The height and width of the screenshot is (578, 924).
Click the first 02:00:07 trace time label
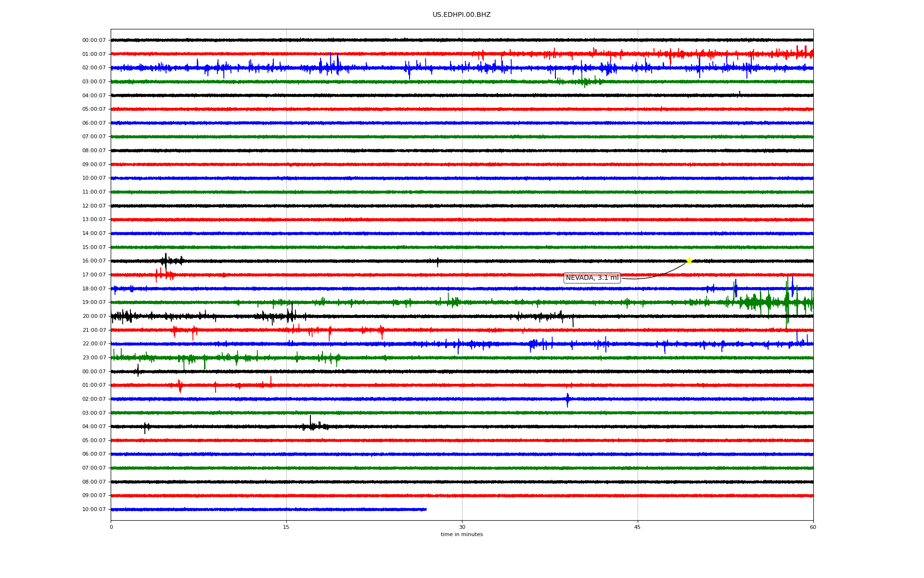[94, 68]
